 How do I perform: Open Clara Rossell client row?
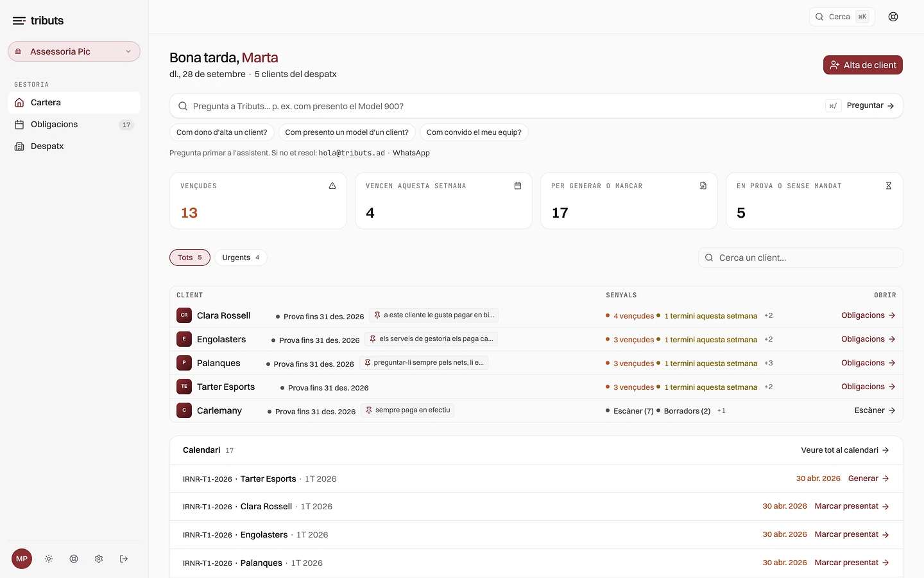[536, 315]
